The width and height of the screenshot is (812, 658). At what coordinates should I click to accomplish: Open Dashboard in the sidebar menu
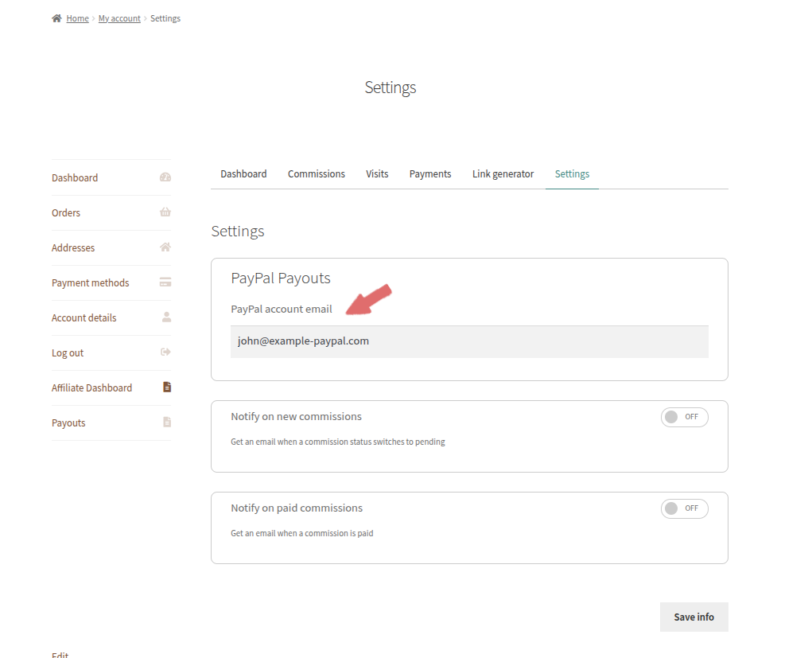[x=75, y=177]
